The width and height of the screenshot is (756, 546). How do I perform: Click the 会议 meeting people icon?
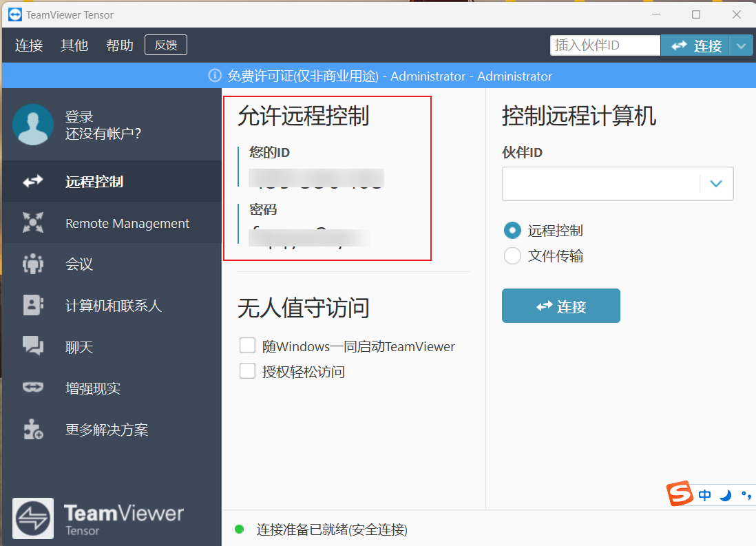(x=33, y=264)
